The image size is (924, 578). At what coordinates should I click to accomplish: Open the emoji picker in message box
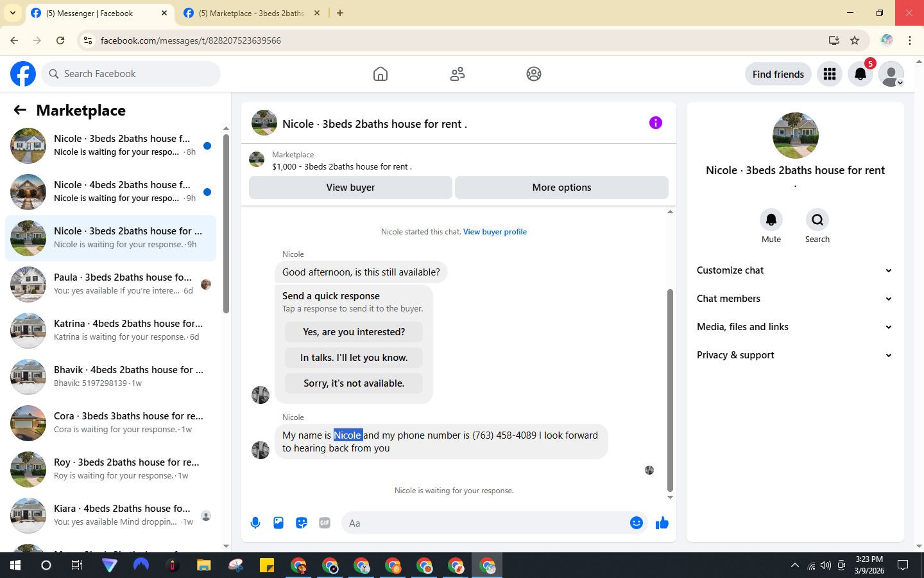[637, 523]
